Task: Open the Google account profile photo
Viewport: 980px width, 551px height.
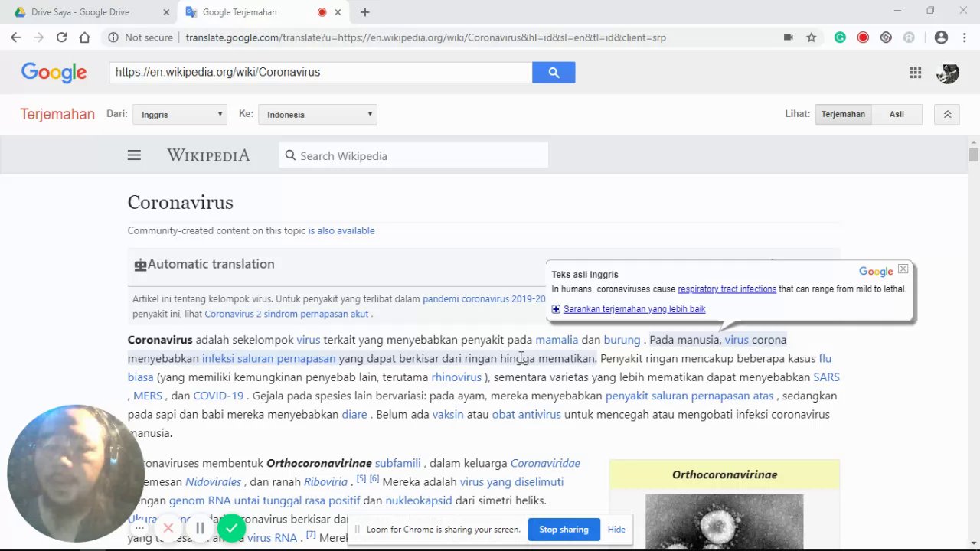Action: coord(948,73)
